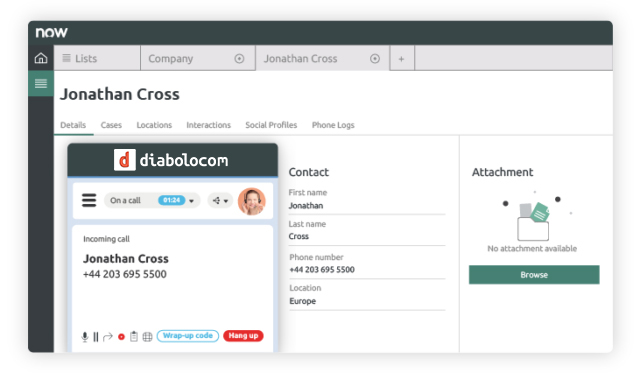Image resolution: width=640 pixels, height=373 pixels.
Task: Click the Wrap-up code button
Action: click(188, 336)
